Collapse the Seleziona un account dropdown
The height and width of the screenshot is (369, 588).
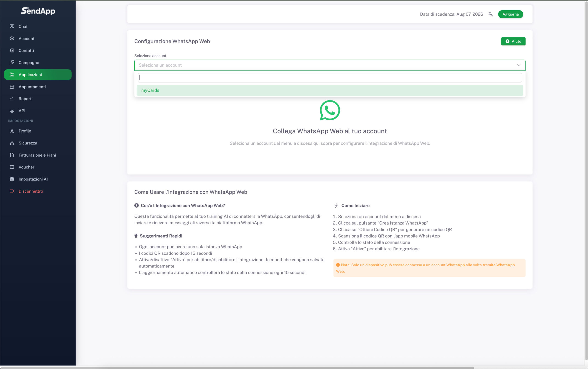[x=330, y=65]
